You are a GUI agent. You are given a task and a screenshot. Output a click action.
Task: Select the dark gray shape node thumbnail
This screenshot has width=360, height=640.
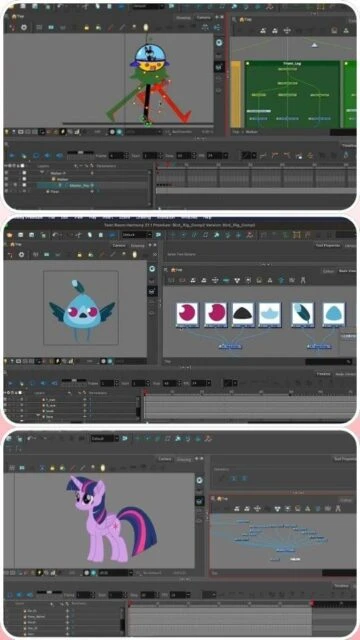[x=243, y=314]
